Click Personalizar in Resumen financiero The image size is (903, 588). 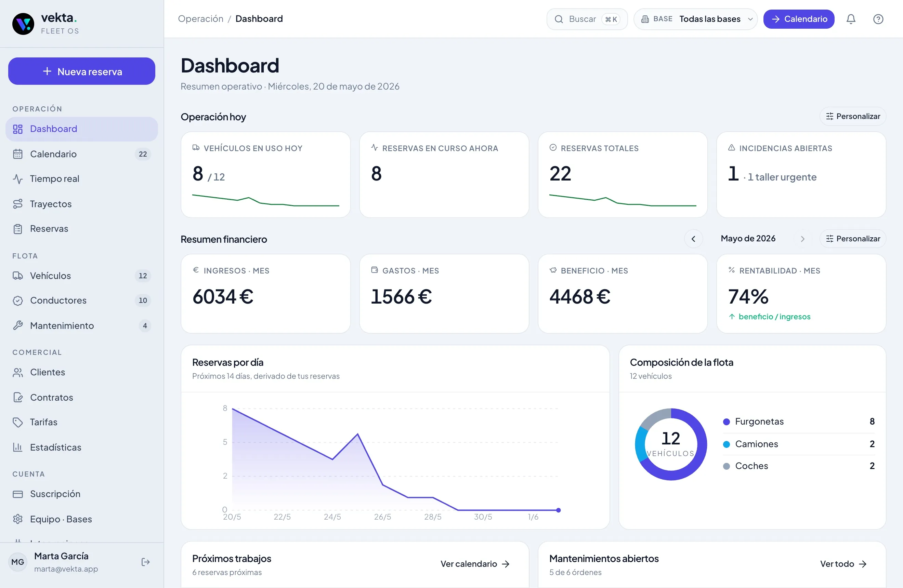click(x=852, y=239)
